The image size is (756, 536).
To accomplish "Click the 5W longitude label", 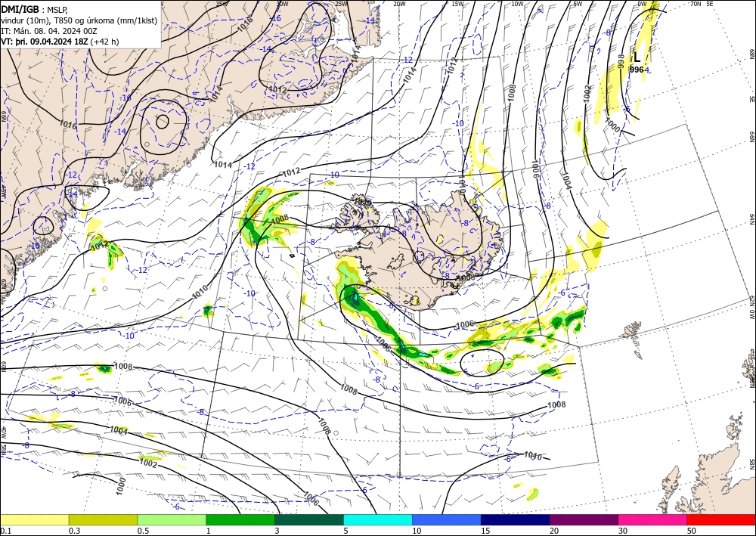I will point(578,4).
